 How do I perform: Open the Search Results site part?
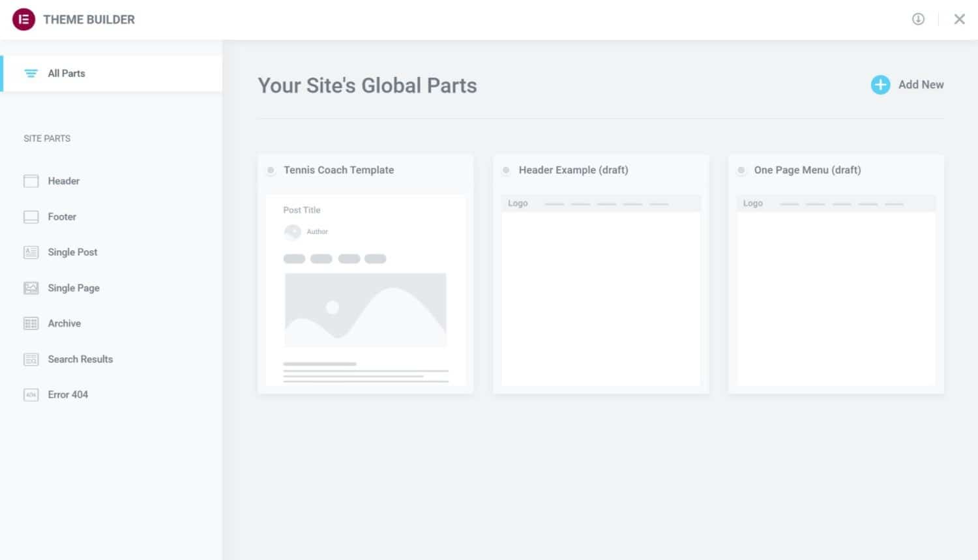coord(80,359)
